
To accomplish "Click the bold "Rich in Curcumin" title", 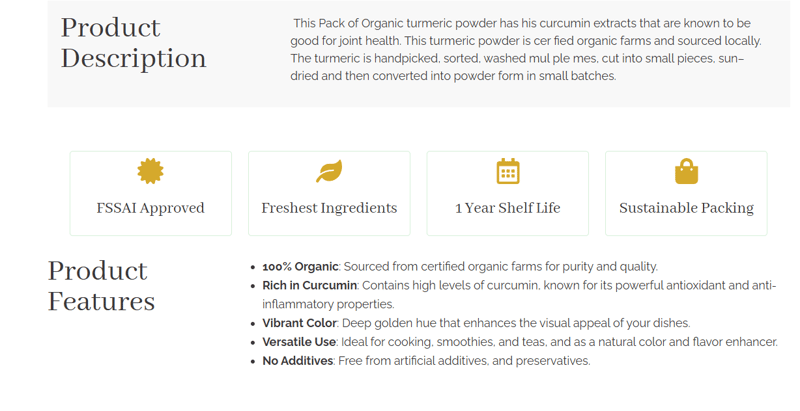I will pos(309,286).
